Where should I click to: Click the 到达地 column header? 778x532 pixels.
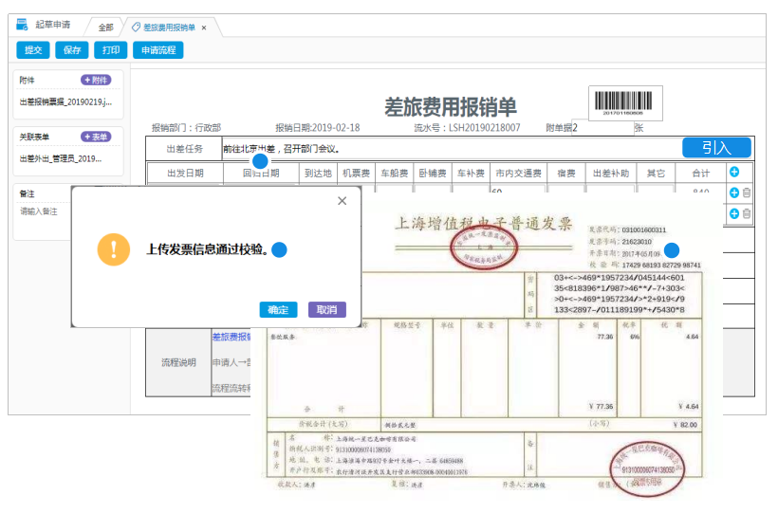coord(318,173)
